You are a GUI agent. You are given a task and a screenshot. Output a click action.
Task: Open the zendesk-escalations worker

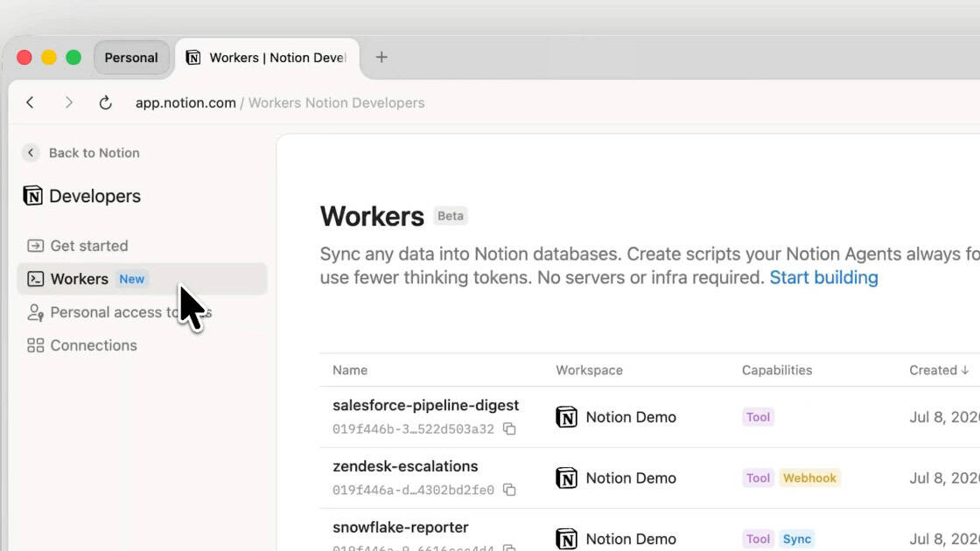point(405,466)
